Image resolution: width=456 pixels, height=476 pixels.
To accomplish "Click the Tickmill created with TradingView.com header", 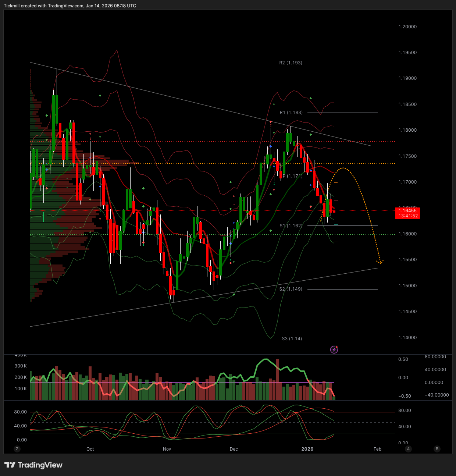I will 70,6.
